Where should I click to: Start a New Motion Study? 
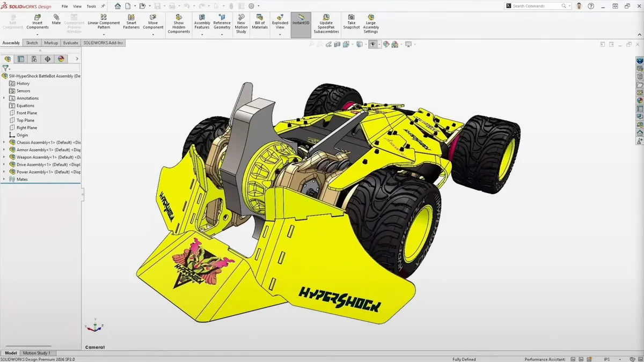(241, 24)
